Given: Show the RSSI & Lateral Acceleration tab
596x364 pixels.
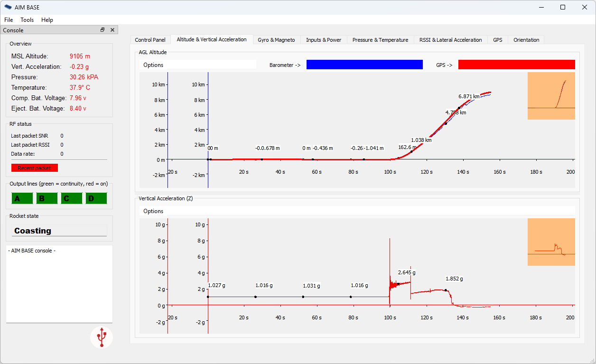Looking at the screenshot, I should click(450, 40).
